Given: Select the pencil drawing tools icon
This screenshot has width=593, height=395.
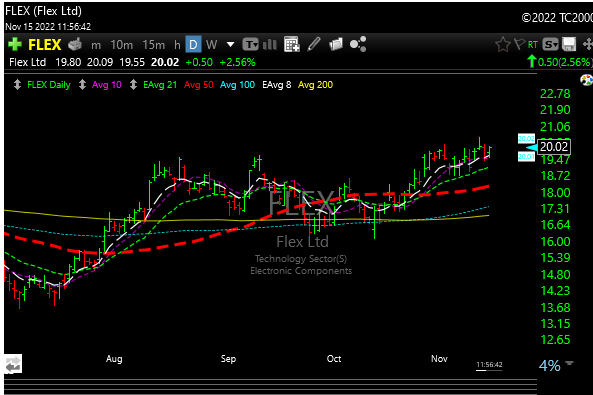Looking at the screenshot, I should pyautogui.click(x=314, y=44).
